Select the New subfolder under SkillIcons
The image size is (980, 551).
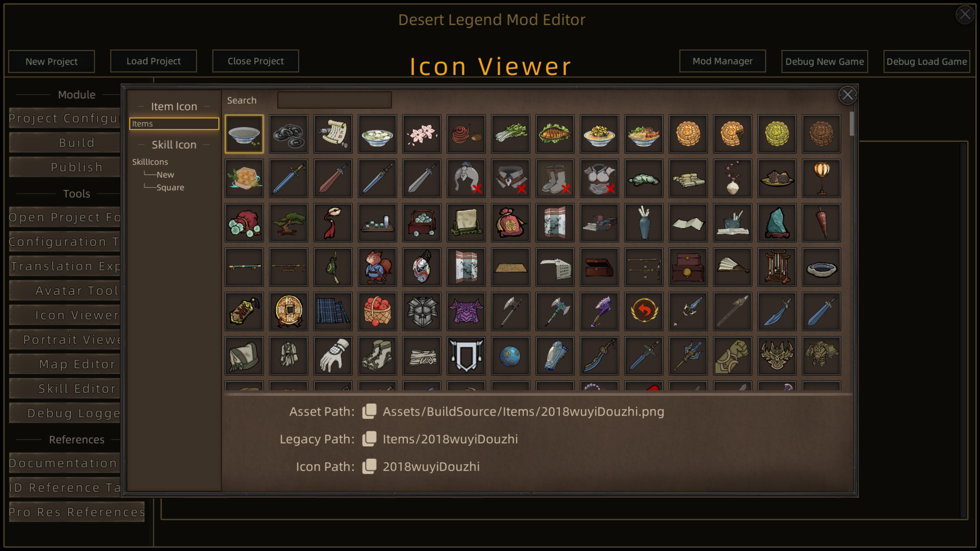pyautogui.click(x=165, y=174)
